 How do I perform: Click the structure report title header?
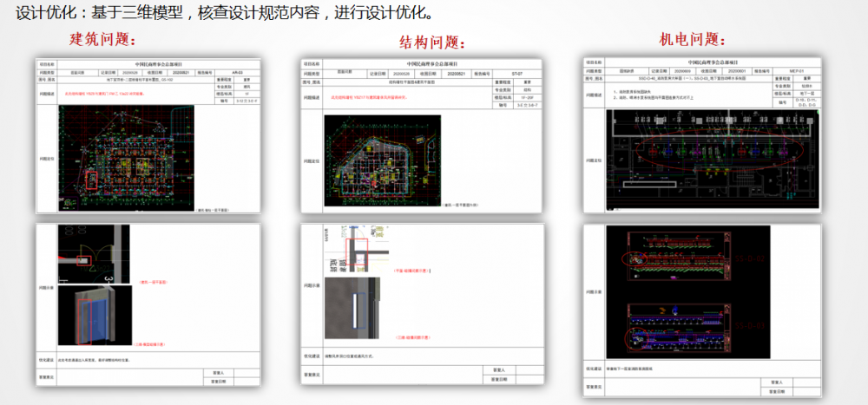[x=431, y=63]
